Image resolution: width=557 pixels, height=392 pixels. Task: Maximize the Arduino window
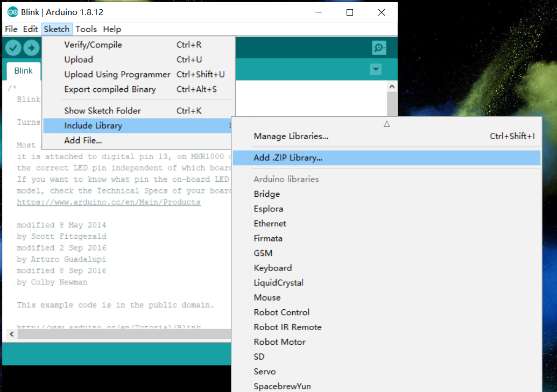point(350,12)
